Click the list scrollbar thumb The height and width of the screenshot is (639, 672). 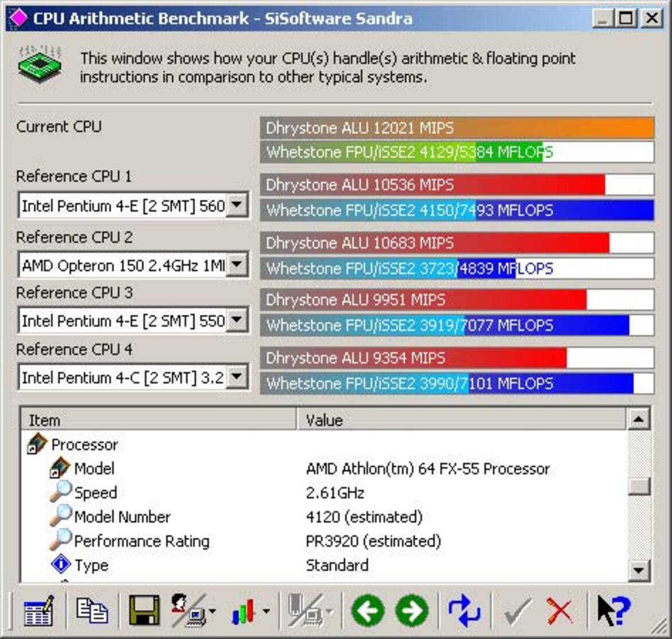click(639, 486)
